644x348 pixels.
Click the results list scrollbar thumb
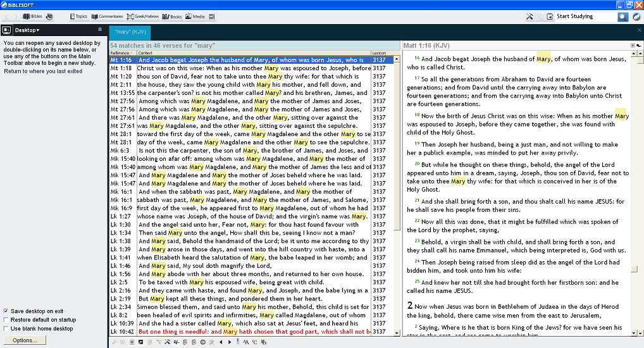coord(397,146)
